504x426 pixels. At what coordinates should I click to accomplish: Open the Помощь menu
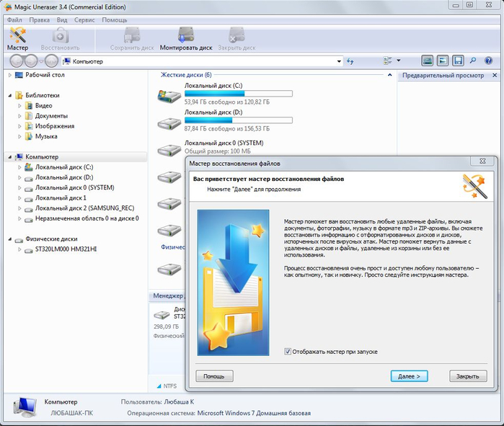pos(115,20)
